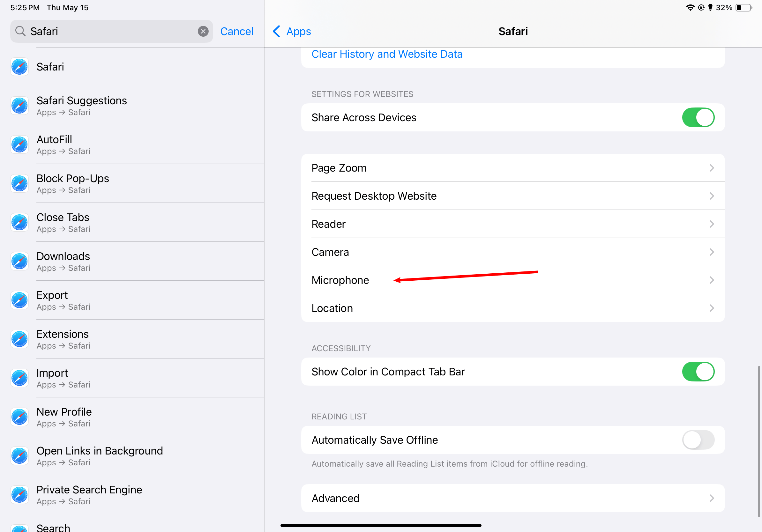Screen dimensions: 762x532
Task: Tap Reader row label
Action: click(x=329, y=224)
